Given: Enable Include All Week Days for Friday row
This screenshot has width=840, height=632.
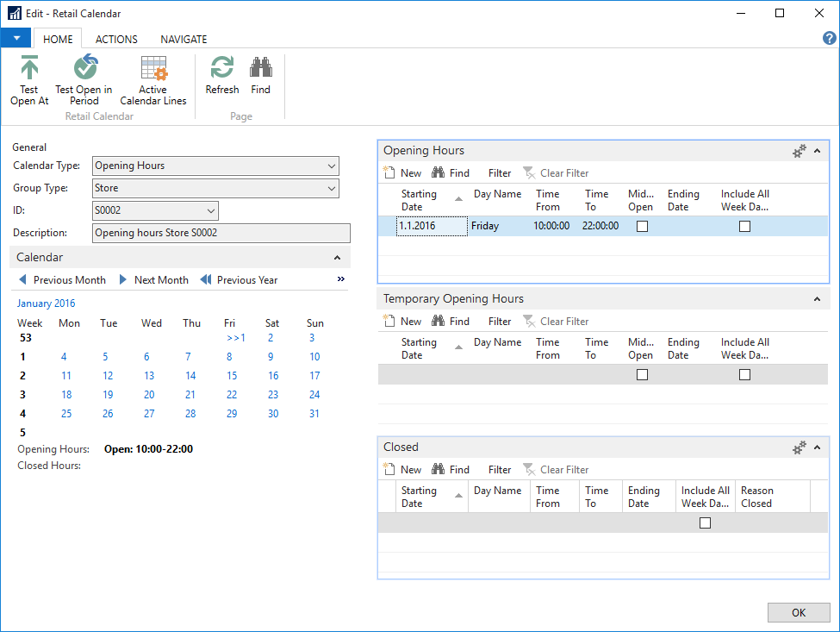Looking at the screenshot, I should coord(745,227).
